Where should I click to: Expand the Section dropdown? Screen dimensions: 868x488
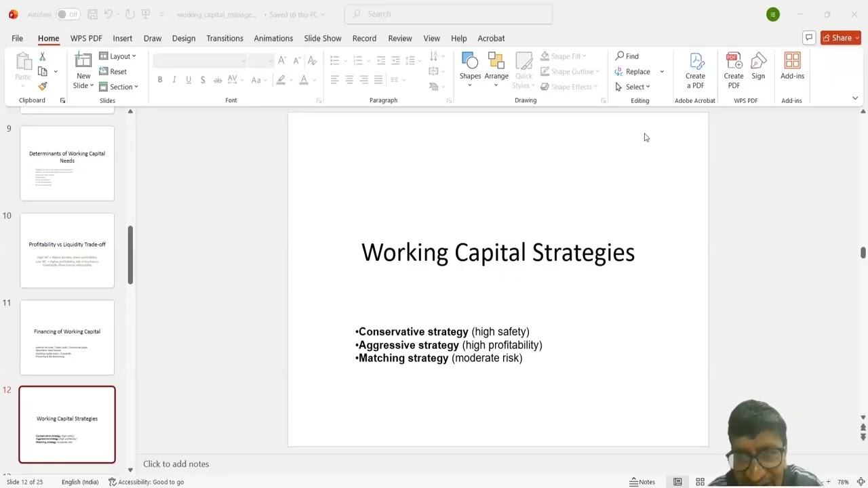point(119,87)
